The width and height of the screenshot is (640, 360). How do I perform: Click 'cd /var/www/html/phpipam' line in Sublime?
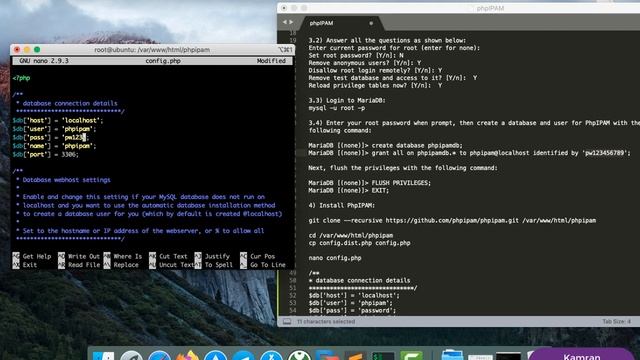pos(351,236)
